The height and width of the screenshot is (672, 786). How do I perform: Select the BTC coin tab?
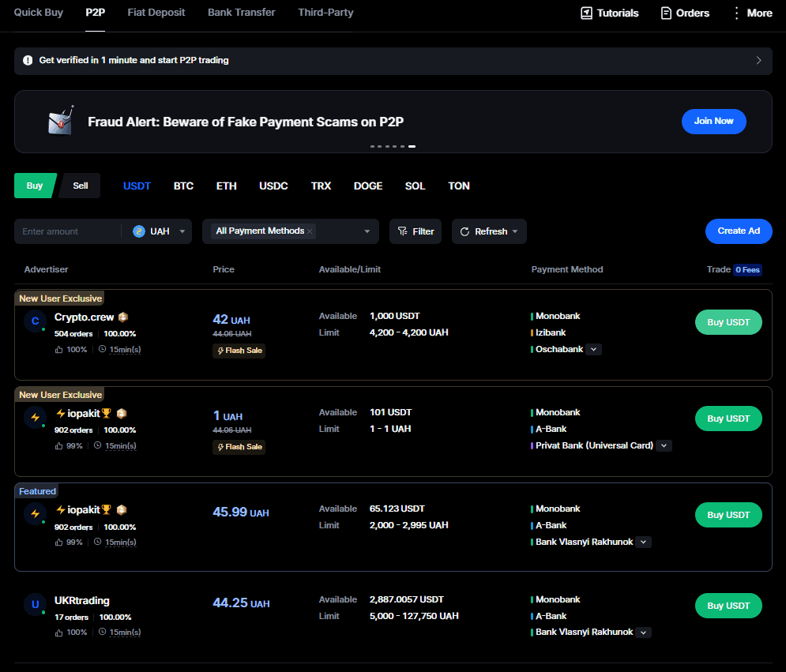(183, 186)
